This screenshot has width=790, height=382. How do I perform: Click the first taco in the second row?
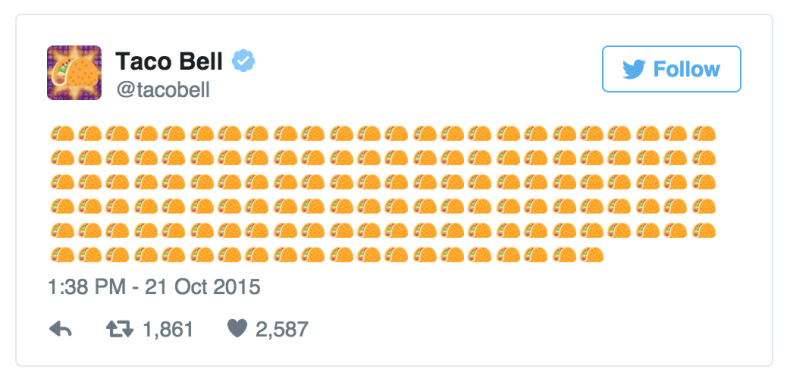[x=63, y=158]
